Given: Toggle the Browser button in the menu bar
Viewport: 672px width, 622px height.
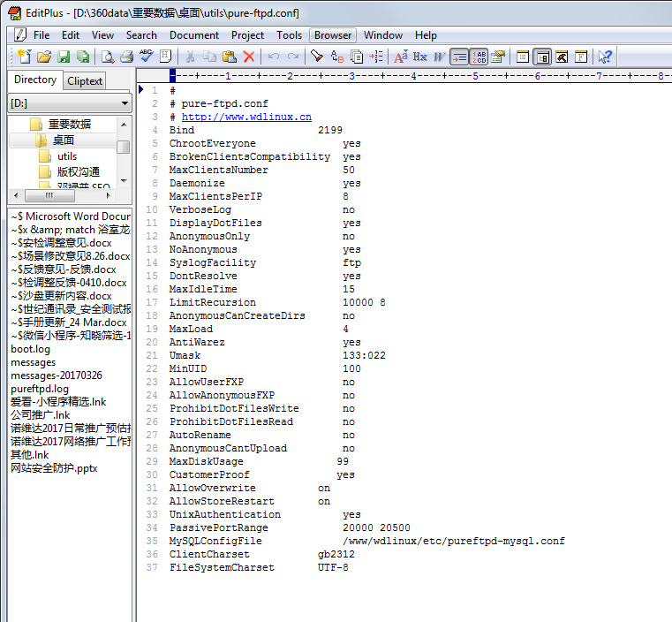Looking at the screenshot, I should tap(333, 35).
